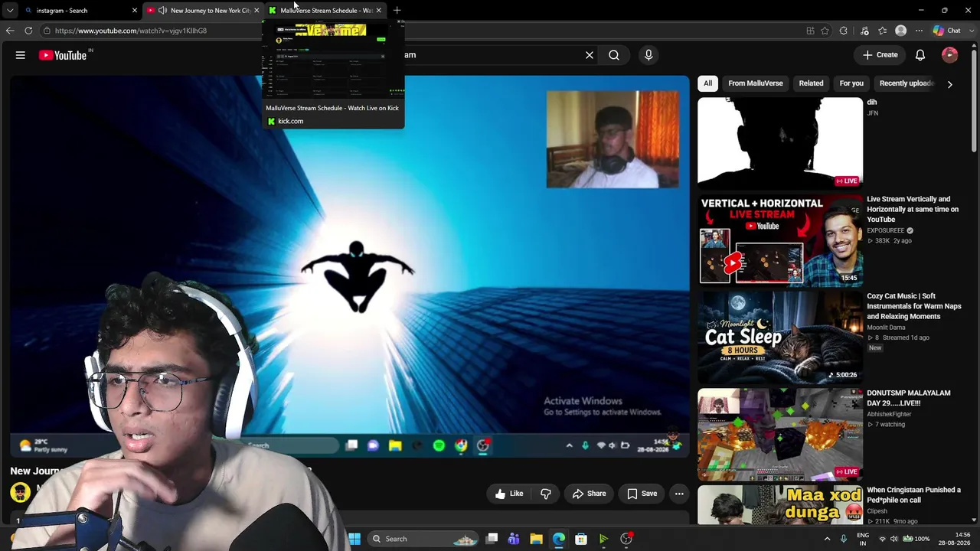
Task: Open Edge settings and more menu
Action: (919, 31)
